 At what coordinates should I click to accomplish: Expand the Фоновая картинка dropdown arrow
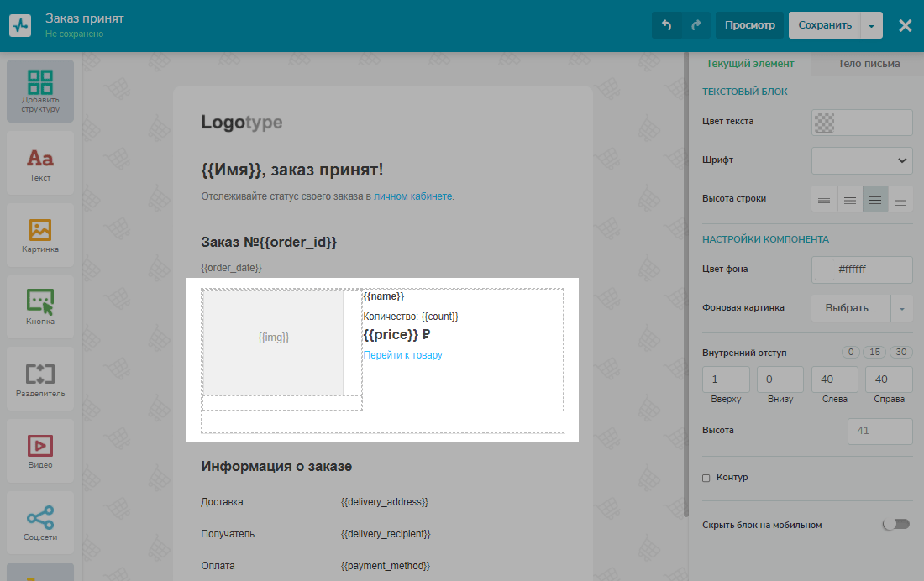click(x=902, y=308)
